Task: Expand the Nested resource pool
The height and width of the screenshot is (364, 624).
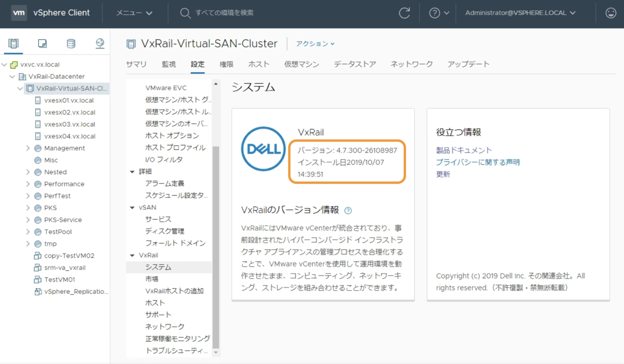Action: click(x=28, y=172)
